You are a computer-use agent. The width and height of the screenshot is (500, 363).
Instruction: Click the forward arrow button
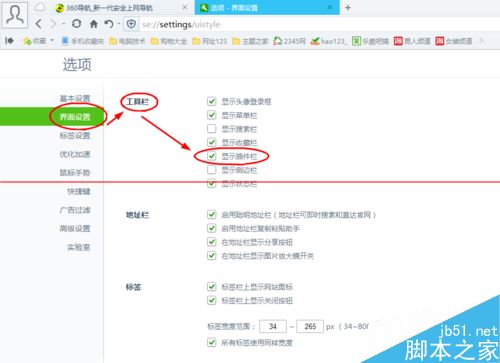pos(53,24)
